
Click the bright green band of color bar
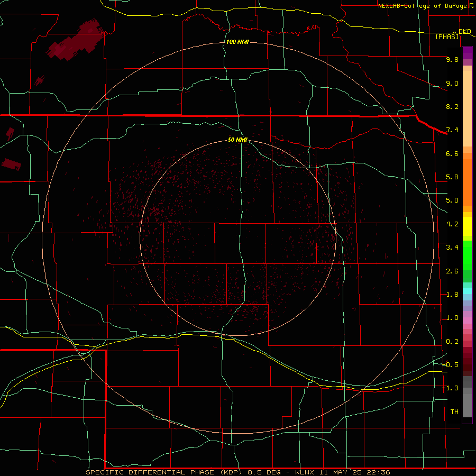[x=467, y=255]
